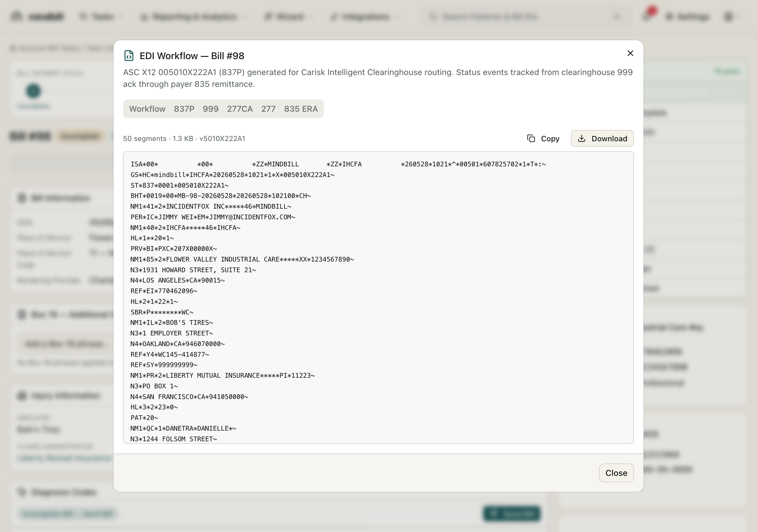This screenshot has width=757, height=532.
Task: Click the N4*LOS ANGELES*CA*90015~ line
Action: pyautogui.click(x=178, y=280)
